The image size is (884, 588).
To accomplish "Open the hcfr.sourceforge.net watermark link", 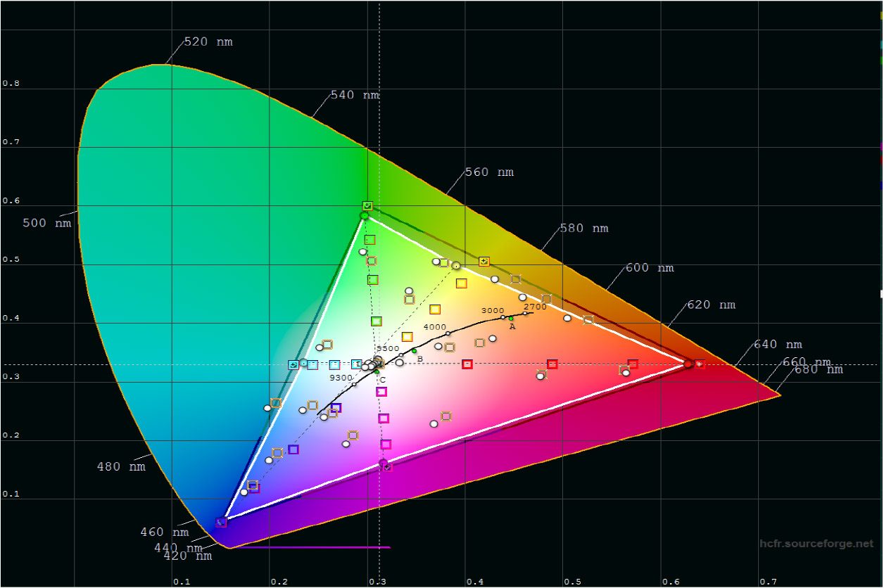I will pyautogui.click(x=816, y=544).
